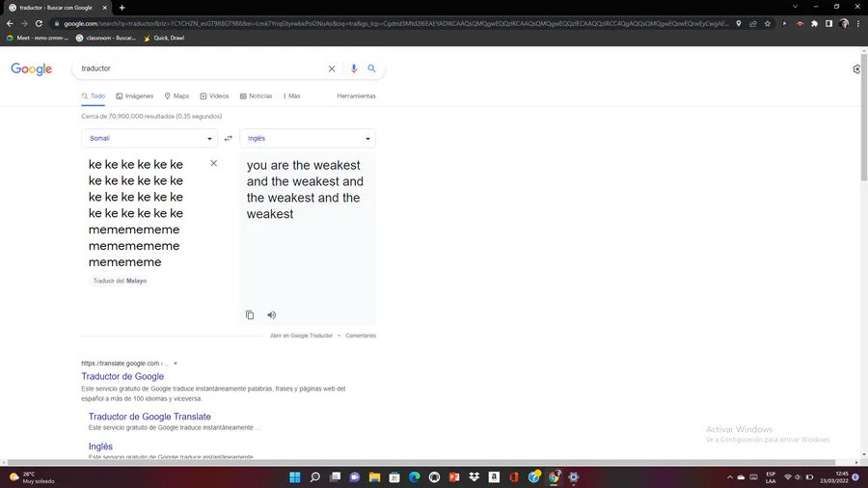Open 'Traductor de Google Translate' sublink
Viewport: 868px width, 488px height.
click(x=149, y=417)
